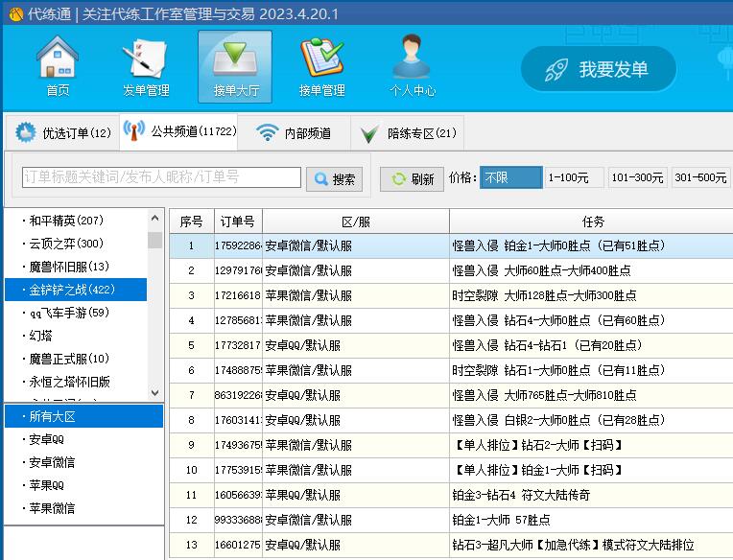Select order row 【单人排位】钻石2-大师【扫码】
733x560 pixels.
pos(451,445)
